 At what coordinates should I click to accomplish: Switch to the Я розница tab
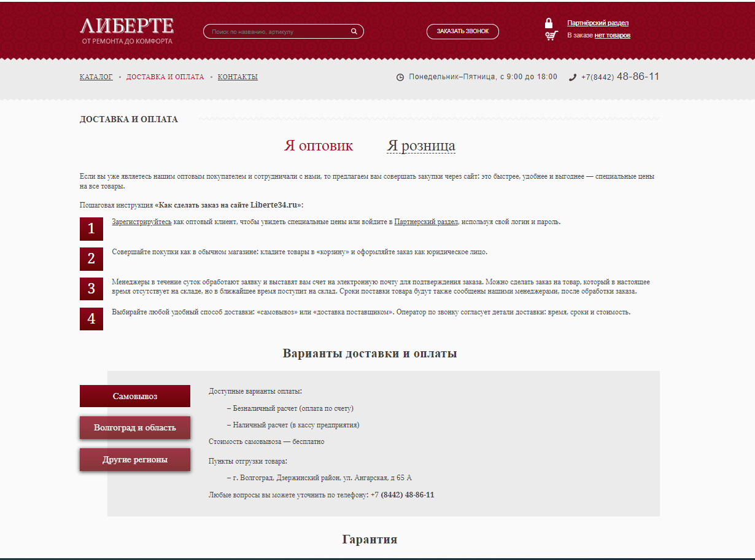coord(421,146)
